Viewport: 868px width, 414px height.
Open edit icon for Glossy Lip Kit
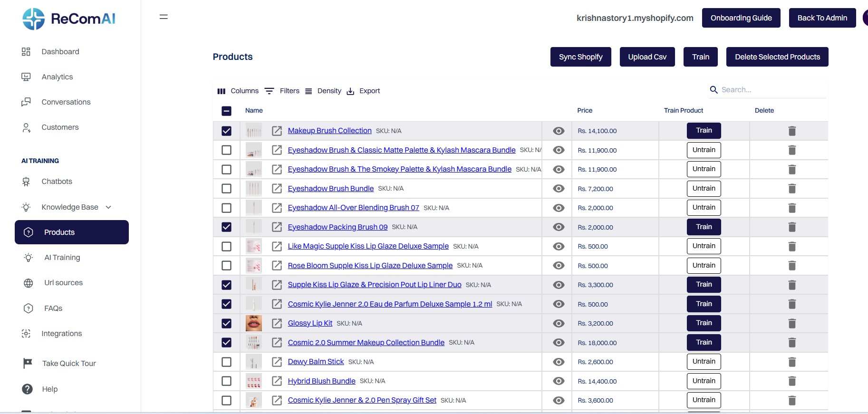[x=277, y=323]
